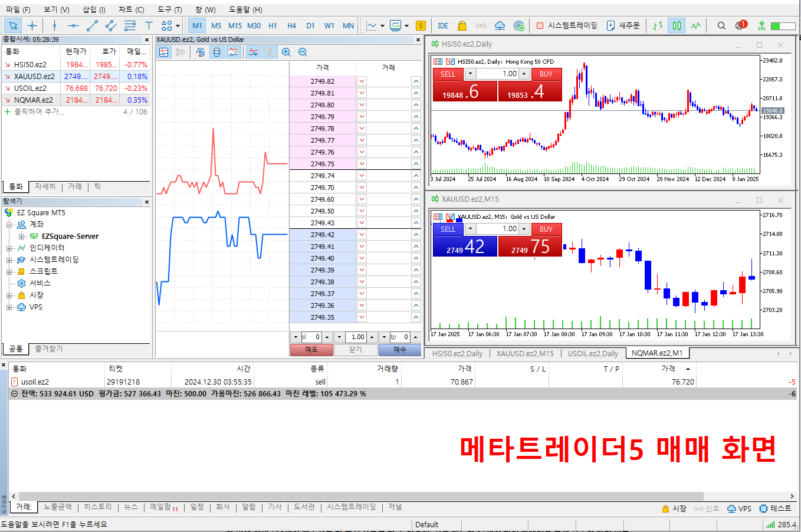Open the 차트 (C) menu
Viewport: 801px width, 532px height.
pyautogui.click(x=131, y=9)
